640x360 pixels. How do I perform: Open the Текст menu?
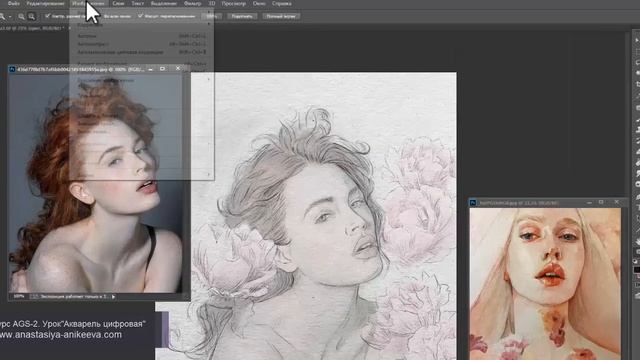(138, 3)
